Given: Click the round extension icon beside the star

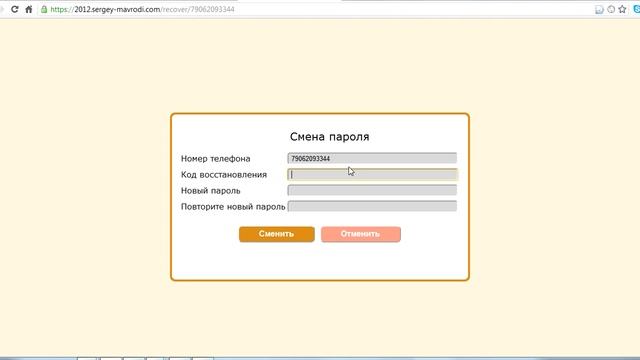Looking at the screenshot, I should pos(611,9).
